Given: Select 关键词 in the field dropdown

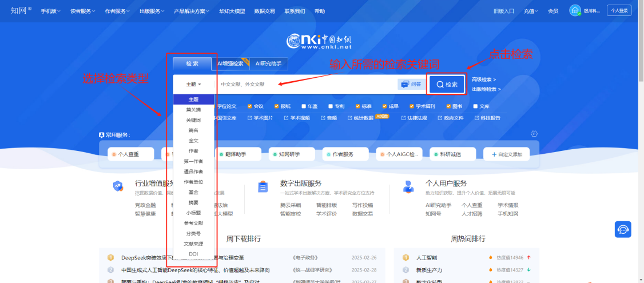Looking at the screenshot, I should (193, 120).
